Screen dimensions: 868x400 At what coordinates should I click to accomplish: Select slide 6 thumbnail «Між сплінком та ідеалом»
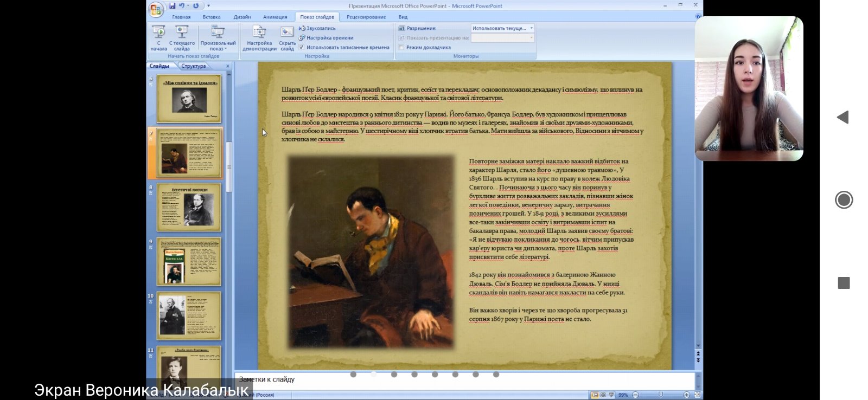[189, 99]
